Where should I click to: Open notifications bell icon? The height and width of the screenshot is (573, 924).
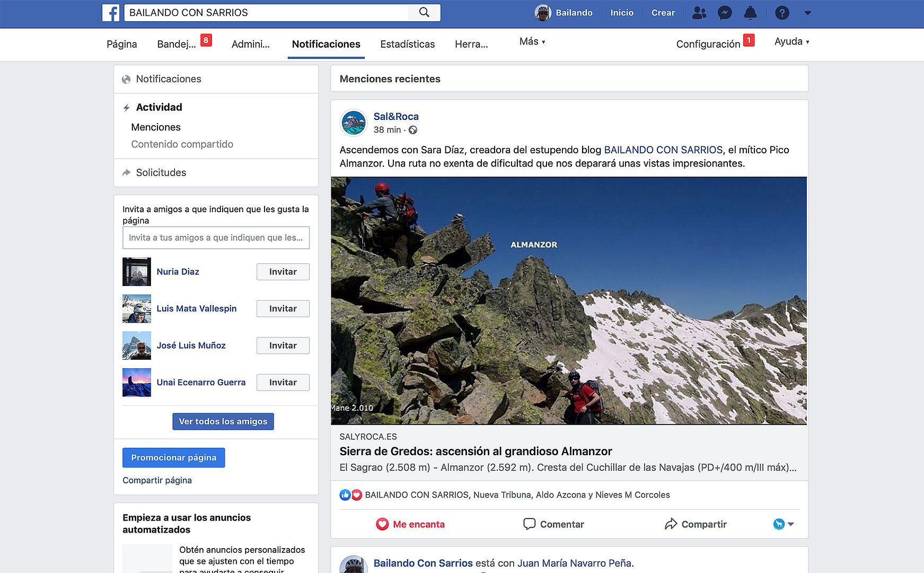tap(750, 13)
